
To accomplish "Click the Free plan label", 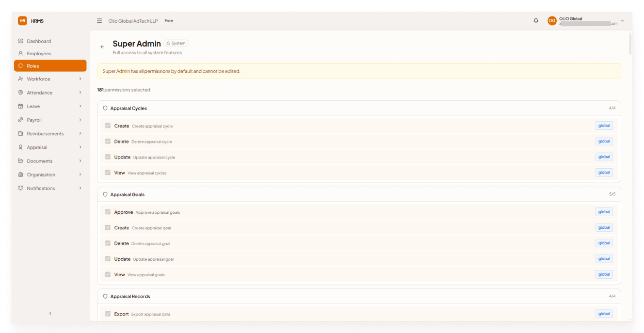I will pyautogui.click(x=169, y=21).
